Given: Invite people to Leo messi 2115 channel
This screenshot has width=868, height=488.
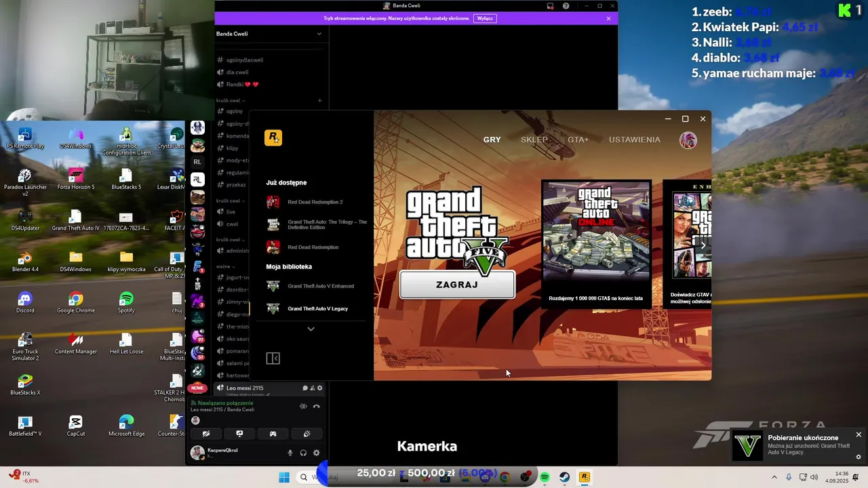Looking at the screenshot, I should 313,388.
